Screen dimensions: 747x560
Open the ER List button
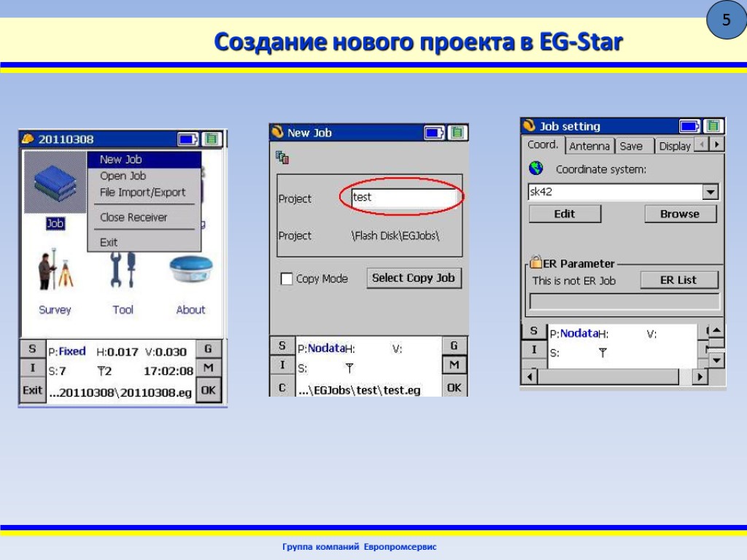tap(678, 280)
